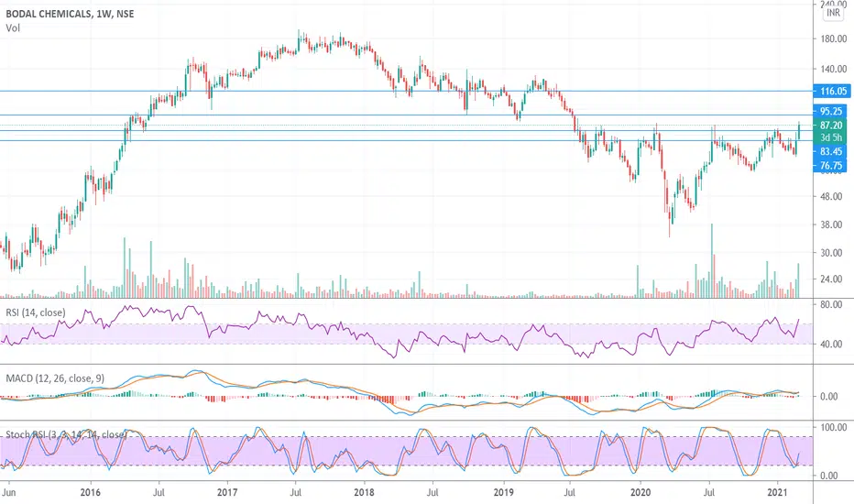Screen dimensions: 854x504
Task: Click the BODAL CHEMICALS, 1W, NSE title
Action: point(70,14)
